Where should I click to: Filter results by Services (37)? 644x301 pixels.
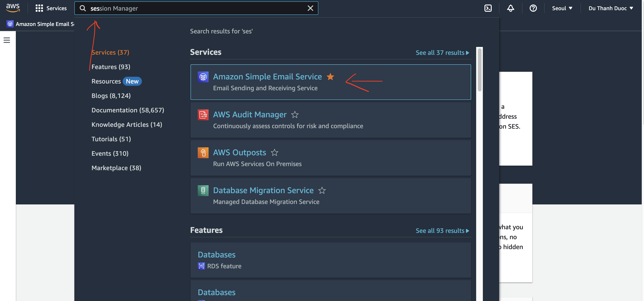click(110, 52)
